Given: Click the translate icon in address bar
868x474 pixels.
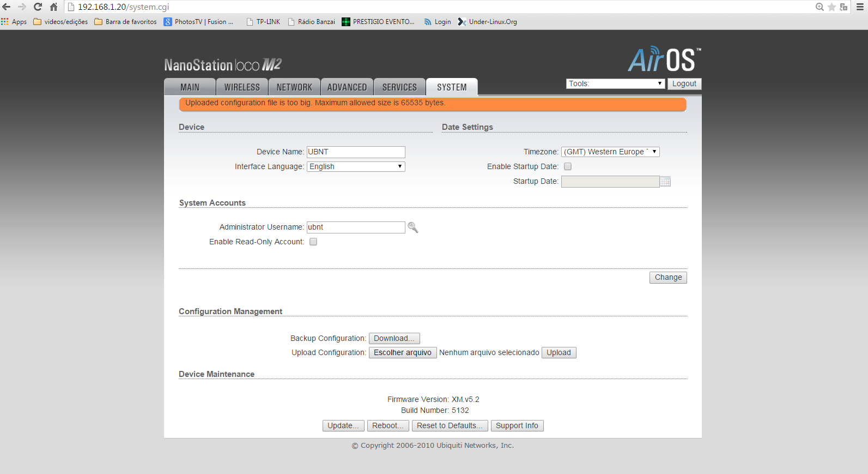Looking at the screenshot, I should click(x=843, y=7).
